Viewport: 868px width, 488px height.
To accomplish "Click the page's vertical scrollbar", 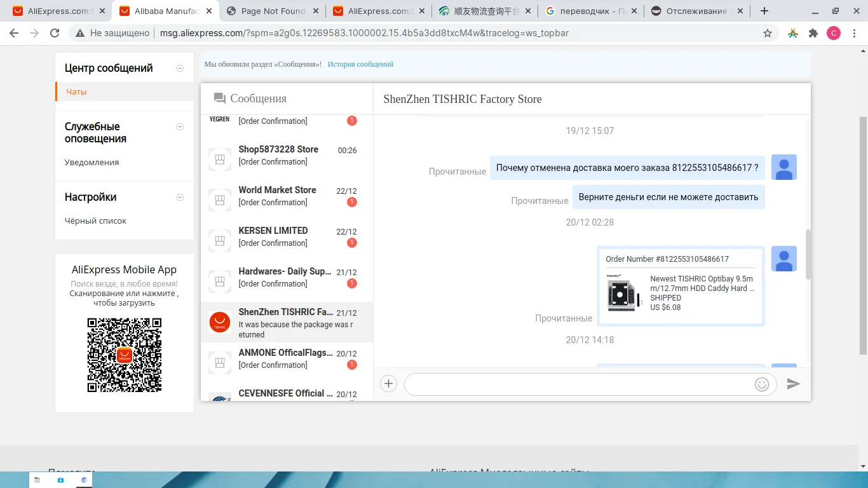I will click(x=863, y=235).
